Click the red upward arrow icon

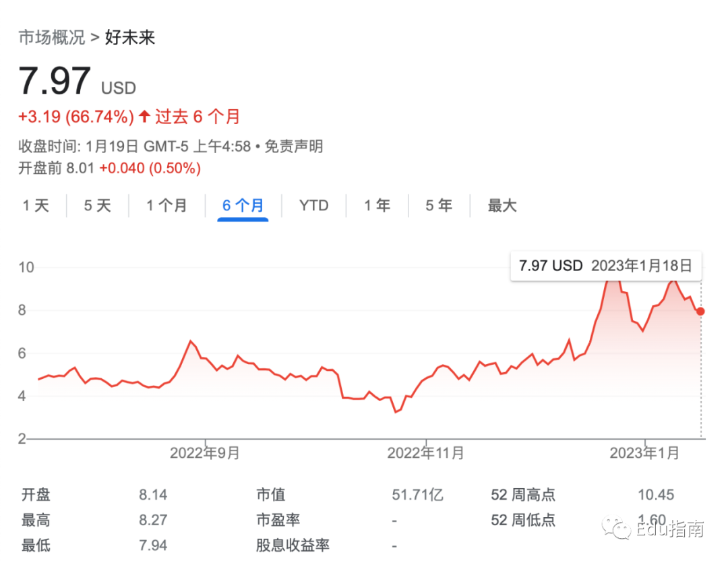(x=144, y=117)
